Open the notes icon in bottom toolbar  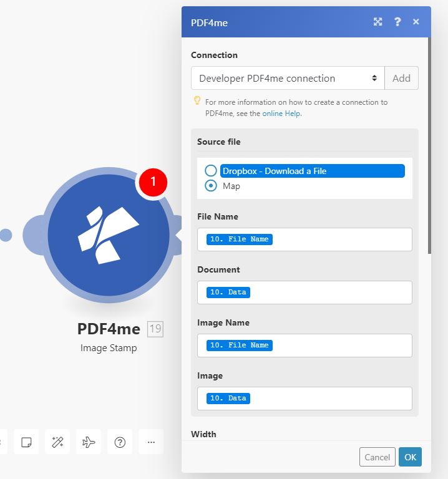(x=26, y=442)
